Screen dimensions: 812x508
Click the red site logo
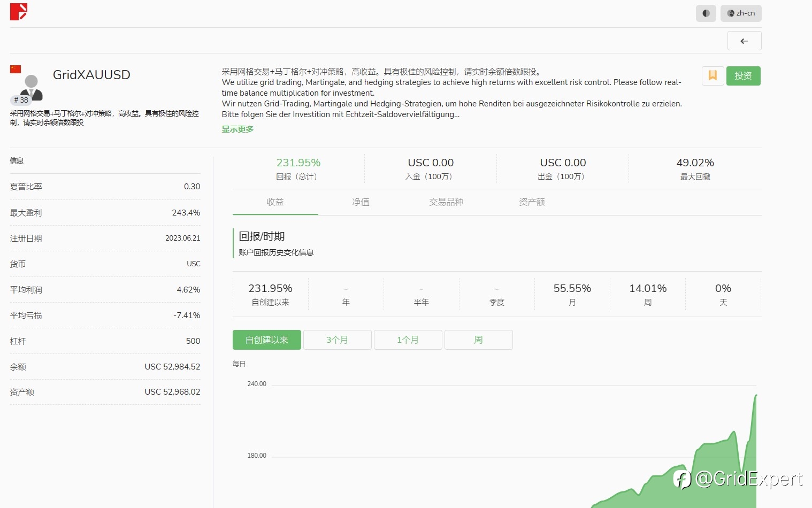tap(19, 12)
